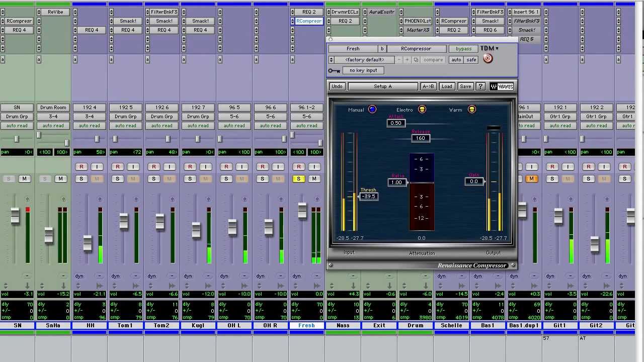Click the pan slider on HH track
This screenshot has width=644, height=362.
tap(97, 139)
